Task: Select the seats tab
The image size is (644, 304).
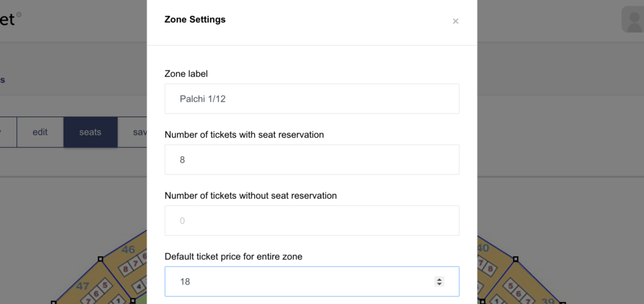Action: point(91,132)
